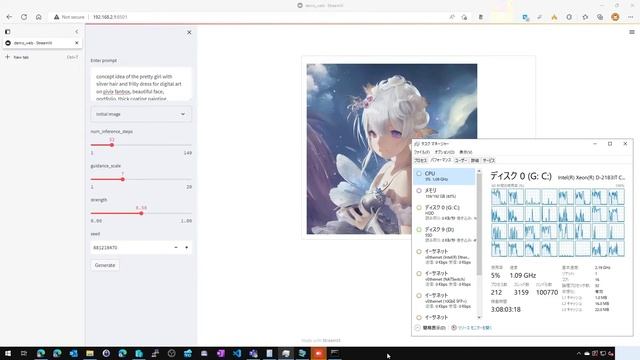Click the 1.09 GHz speed value
Image resolution: width=640 pixels, height=360 pixels.
point(522,276)
